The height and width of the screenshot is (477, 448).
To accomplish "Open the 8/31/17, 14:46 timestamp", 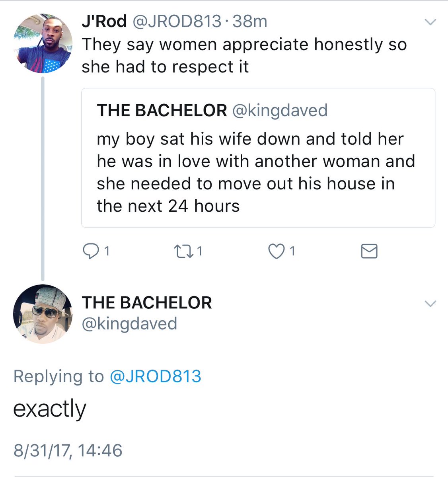I will (x=68, y=450).
